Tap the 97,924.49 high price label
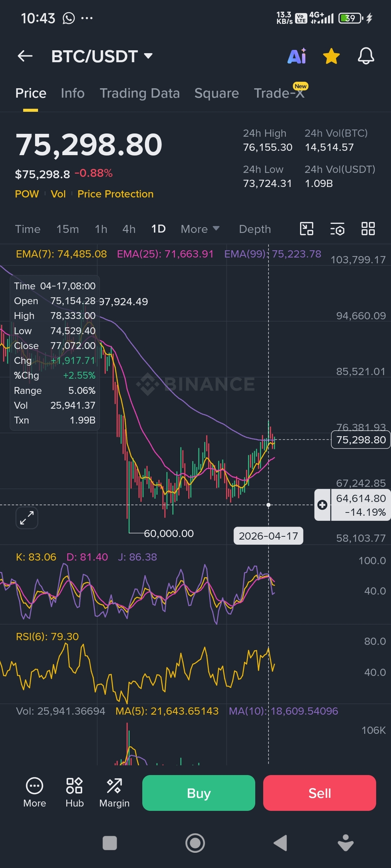The height and width of the screenshot is (868, 391). coord(123,302)
